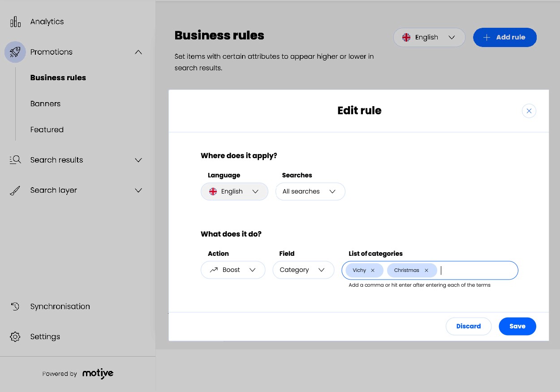Image resolution: width=560 pixels, height=392 pixels.
Task: Open the header English language dropdown
Action: [429, 38]
